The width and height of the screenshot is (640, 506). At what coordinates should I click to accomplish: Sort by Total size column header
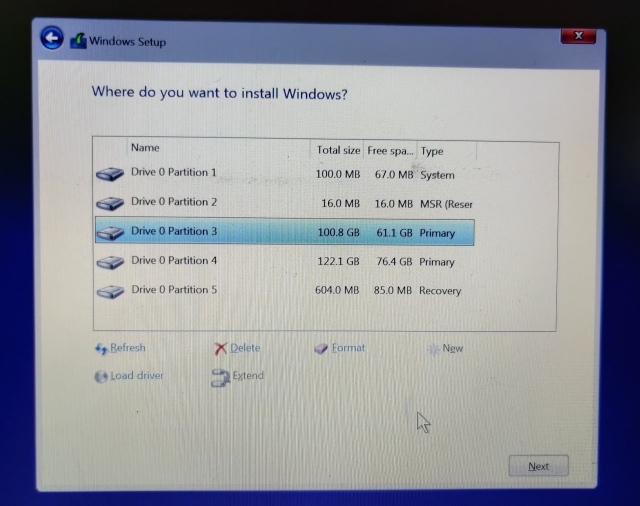click(x=337, y=150)
